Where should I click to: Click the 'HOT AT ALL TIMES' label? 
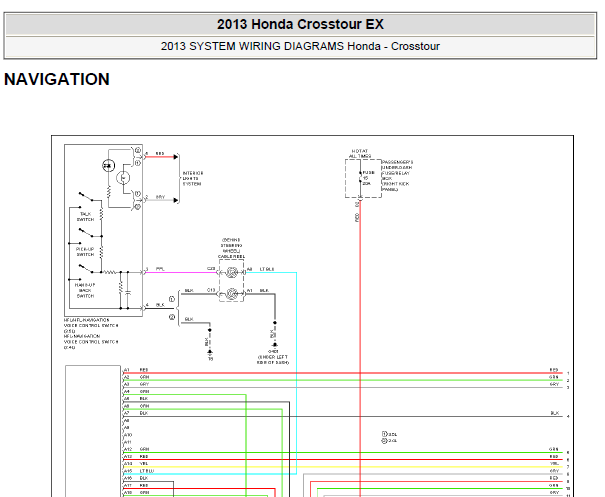pos(360,154)
